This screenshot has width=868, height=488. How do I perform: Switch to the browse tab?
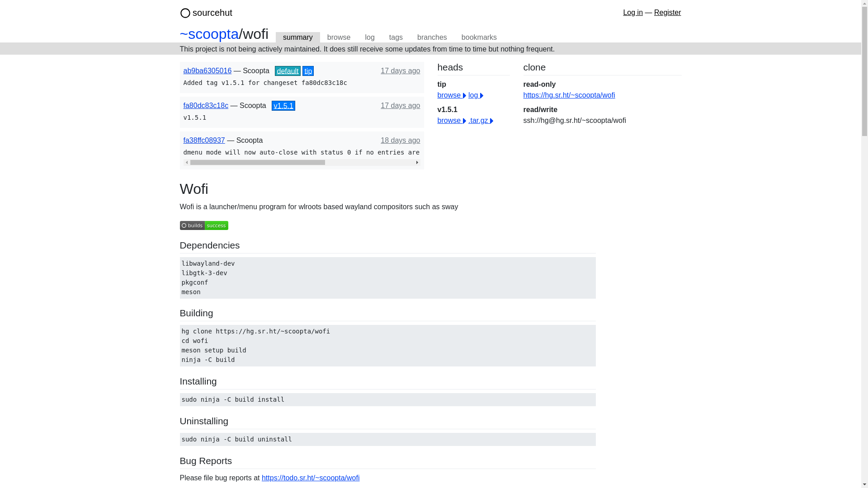click(x=339, y=38)
